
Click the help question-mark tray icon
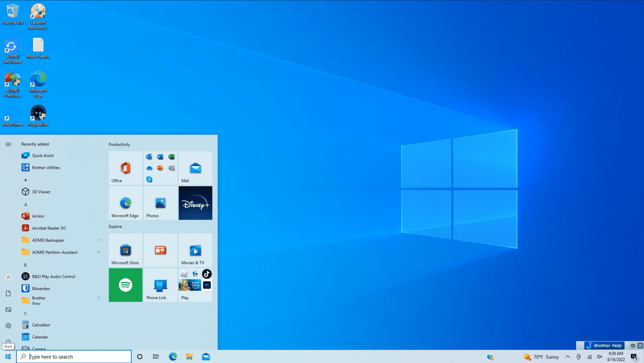(490, 357)
